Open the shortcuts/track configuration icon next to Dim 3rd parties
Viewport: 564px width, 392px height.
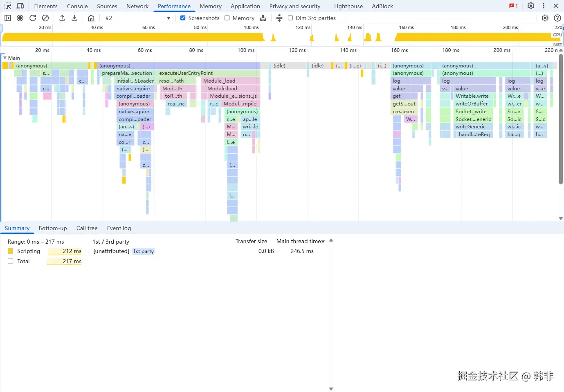point(279,18)
